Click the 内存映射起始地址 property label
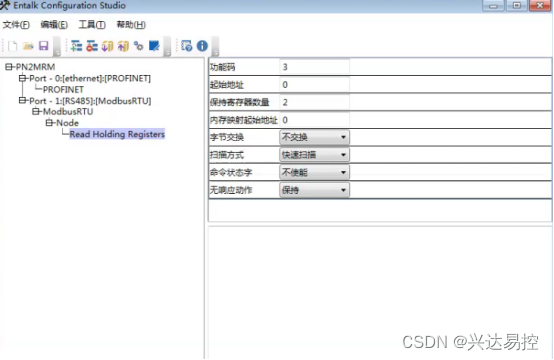 click(x=244, y=120)
